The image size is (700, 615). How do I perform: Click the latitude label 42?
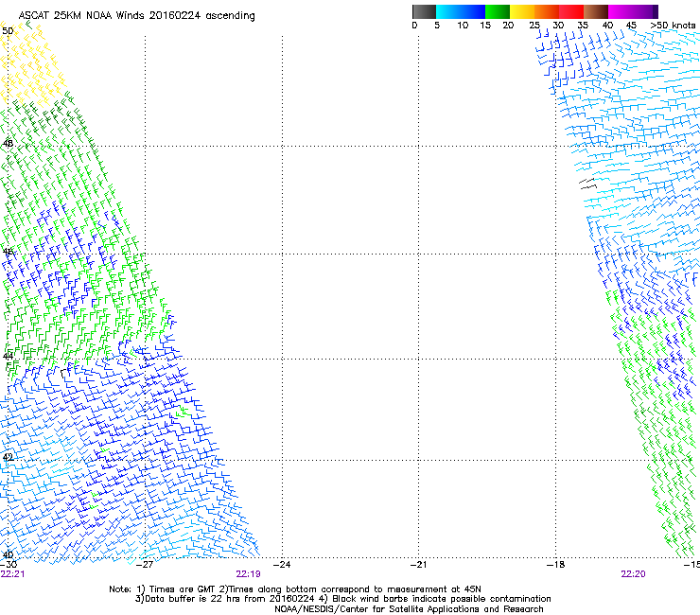8,457
